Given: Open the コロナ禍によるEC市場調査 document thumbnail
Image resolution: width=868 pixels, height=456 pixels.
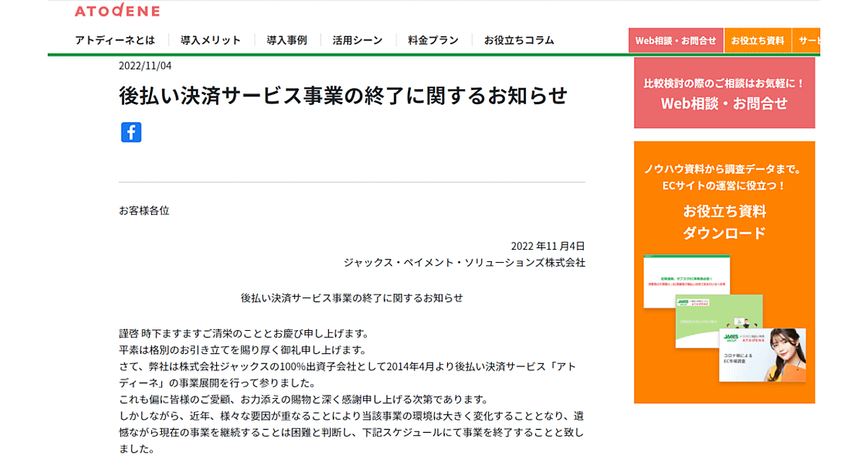Looking at the screenshot, I should click(762, 360).
